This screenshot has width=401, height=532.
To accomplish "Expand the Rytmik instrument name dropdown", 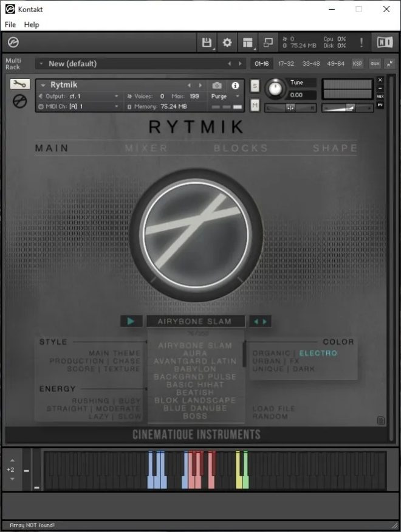I will tap(43, 85).
